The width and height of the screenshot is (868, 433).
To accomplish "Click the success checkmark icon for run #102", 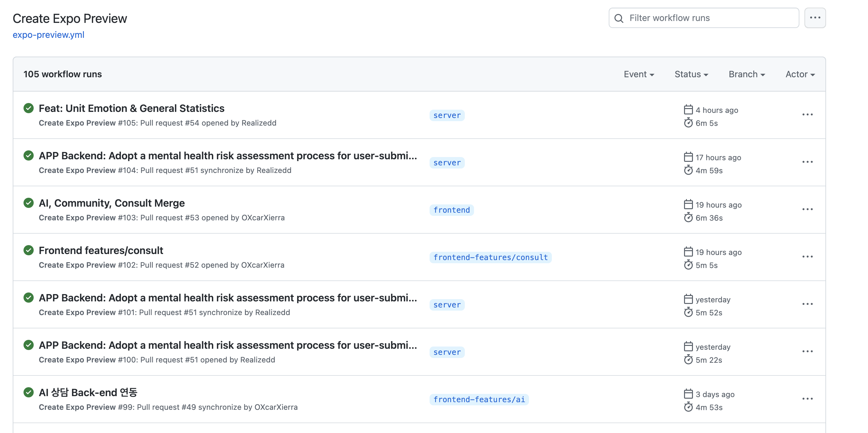I will (x=29, y=251).
